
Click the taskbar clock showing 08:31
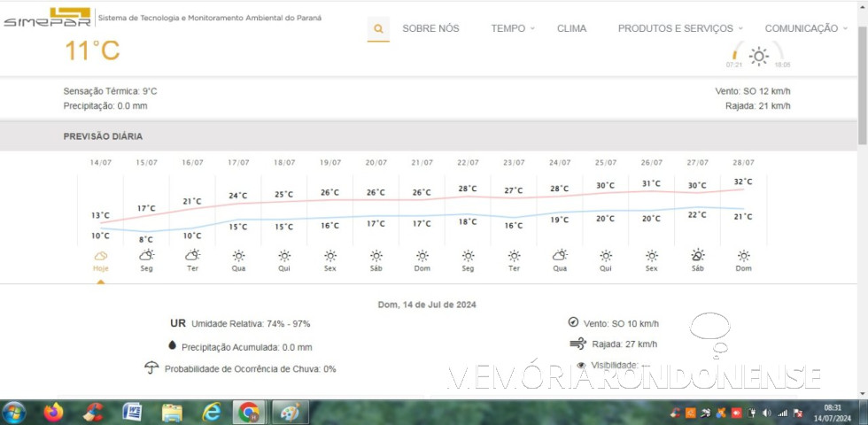point(832,413)
